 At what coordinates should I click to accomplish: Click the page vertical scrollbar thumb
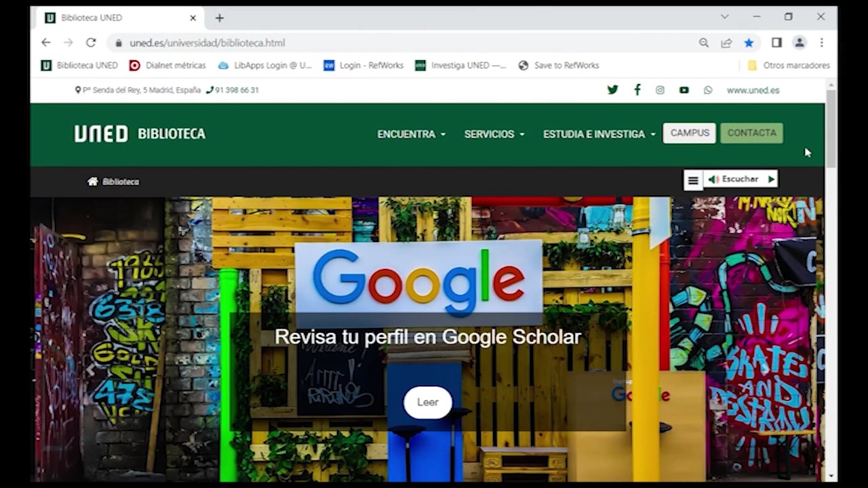click(831, 129)
